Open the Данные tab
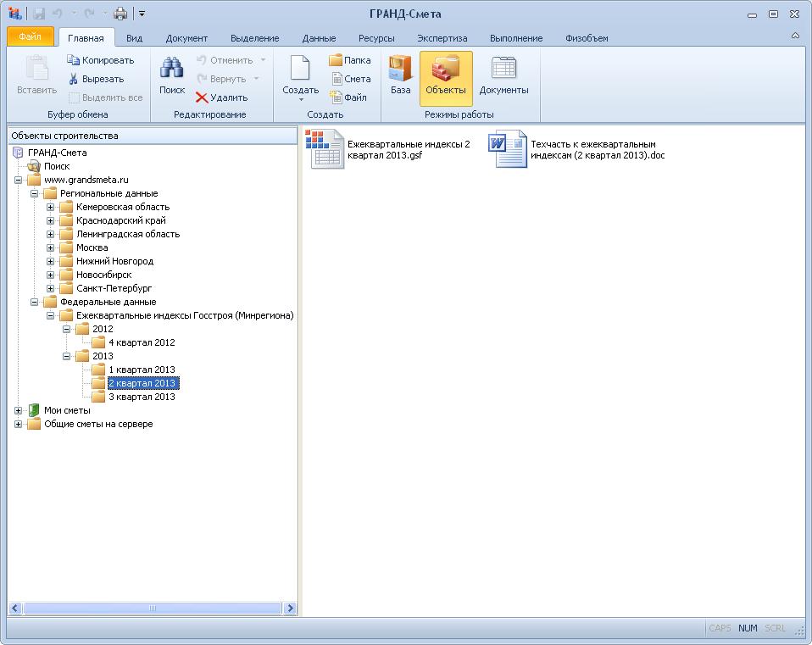Screen dimensions: 812x645 click(319, 38)
